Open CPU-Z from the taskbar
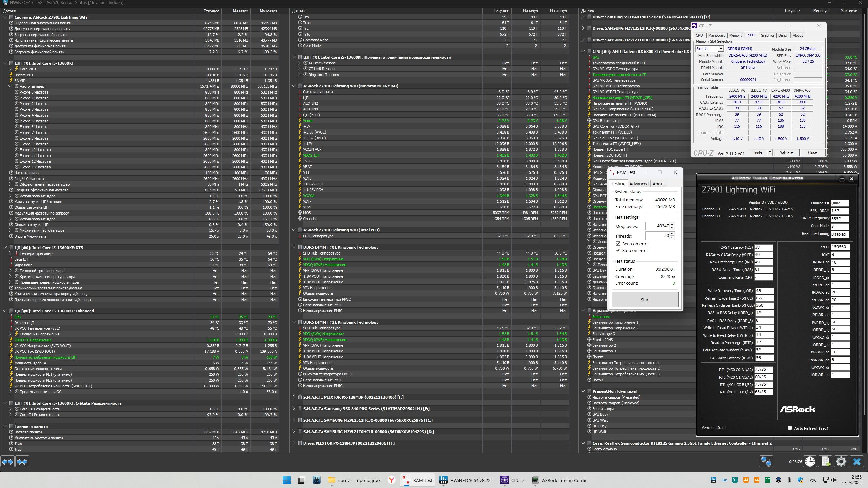 [513, 480]
